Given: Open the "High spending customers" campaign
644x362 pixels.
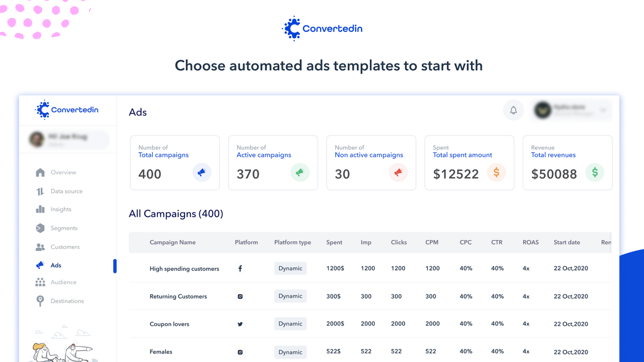Looking at the screenshot, I should [x=184, y=269].
